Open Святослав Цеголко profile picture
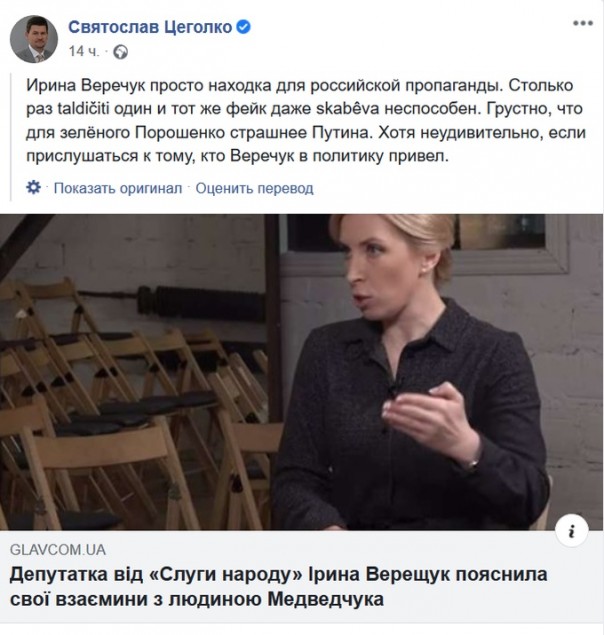The width and height of the screenshot is (604, 635). pyautogui.click(x=34, y=39)
